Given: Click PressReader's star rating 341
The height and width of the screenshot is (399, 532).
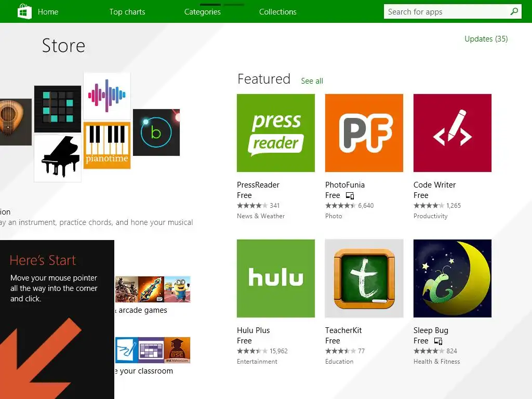Looking at the screenshot, I should coord(258,206).
